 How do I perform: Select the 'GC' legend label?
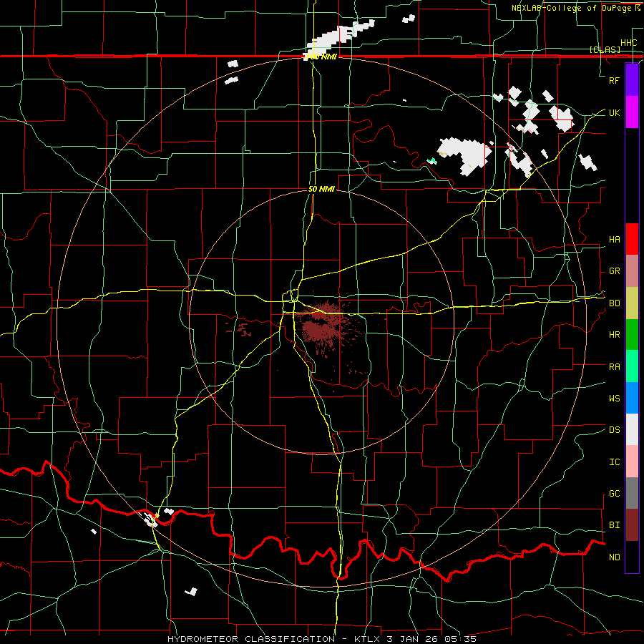click(x=614, y=494)
